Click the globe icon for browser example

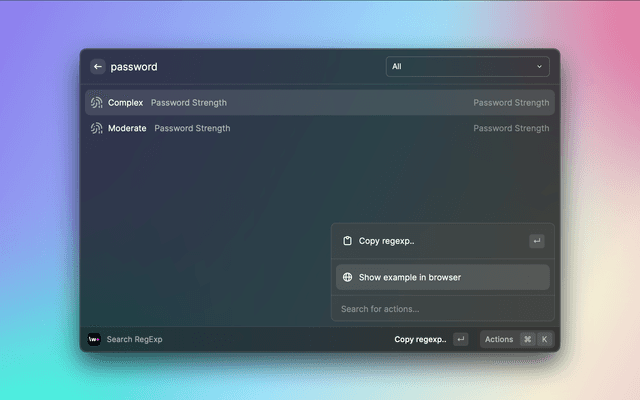[x=347, y=277]
